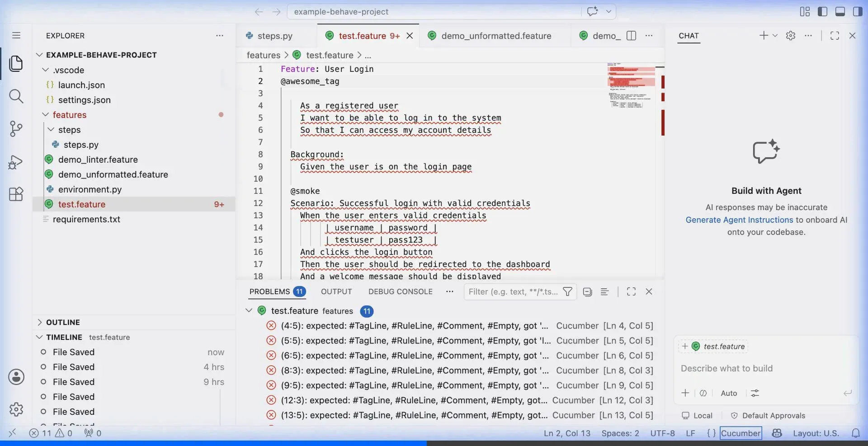View problems as table toggle
Screen dimensions: 868x446
point(604,292)
